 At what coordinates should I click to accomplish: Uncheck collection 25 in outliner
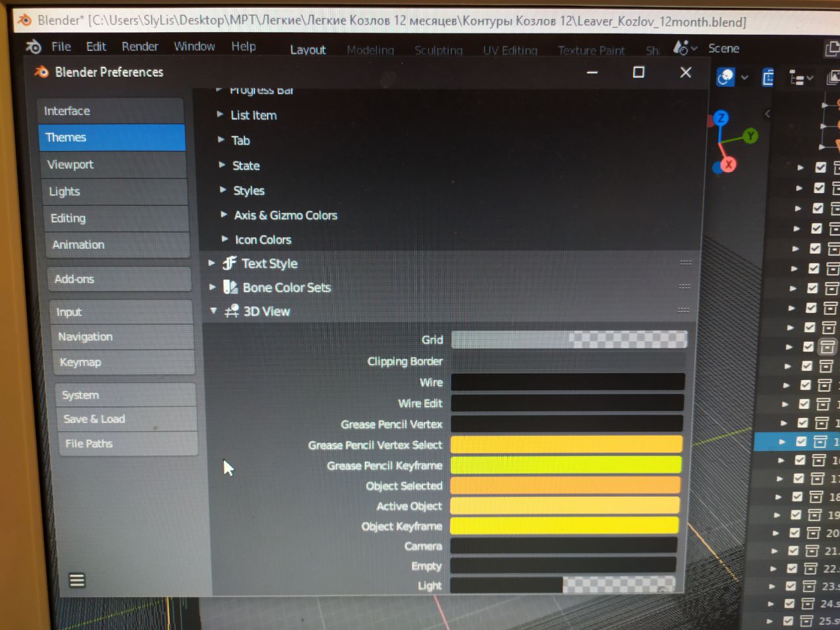tap(788, 620)
